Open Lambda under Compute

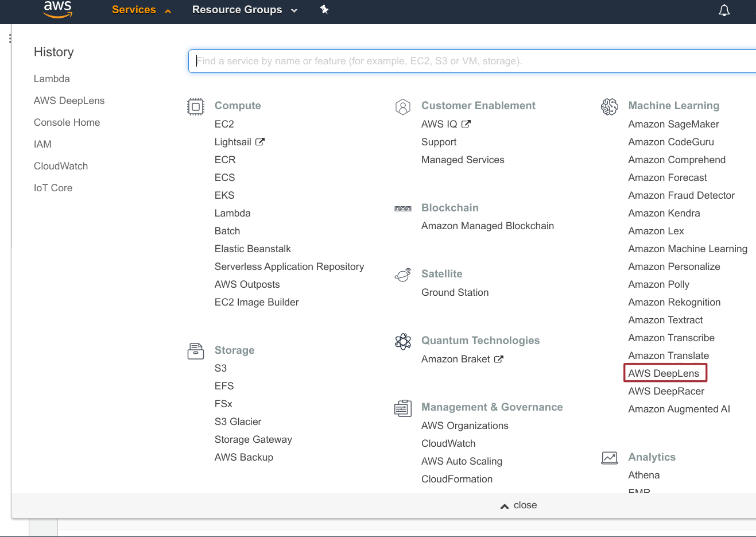tap(232, 213)
